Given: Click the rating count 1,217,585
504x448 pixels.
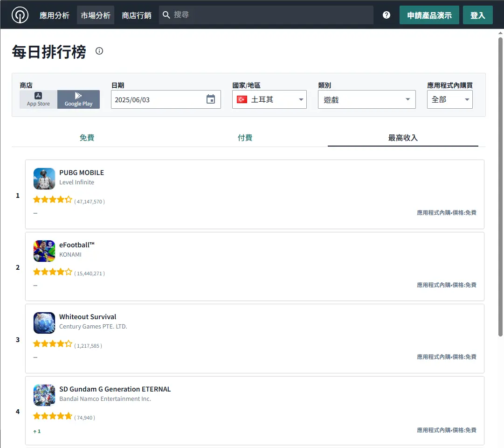Looking at the screenshot, I should [x=88, y=346].
